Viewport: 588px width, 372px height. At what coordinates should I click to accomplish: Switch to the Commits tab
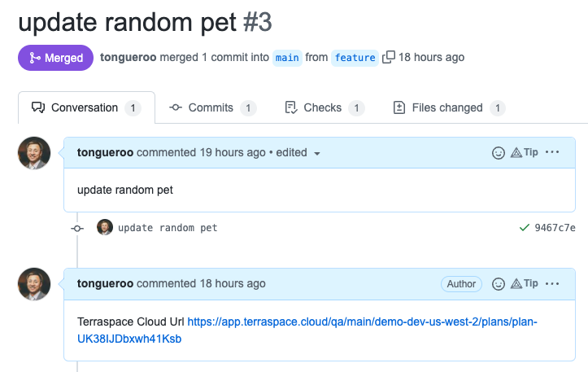pos(212,107)
